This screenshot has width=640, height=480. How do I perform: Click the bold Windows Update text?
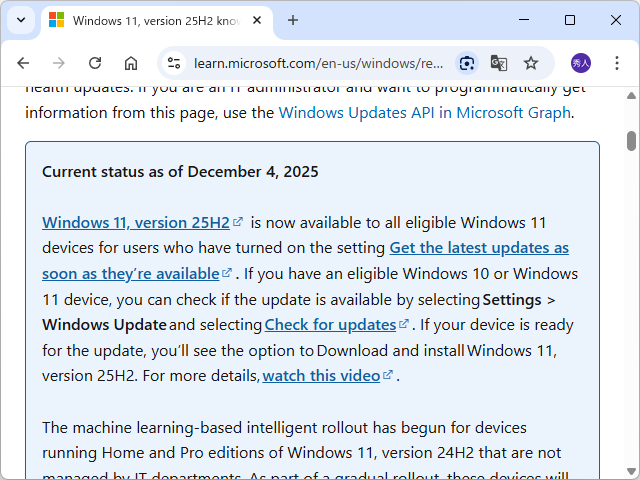104,325
